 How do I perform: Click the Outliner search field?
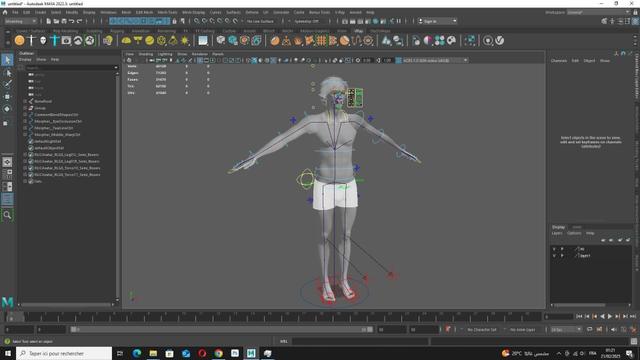pyautogui.click(x=69, y=68)
